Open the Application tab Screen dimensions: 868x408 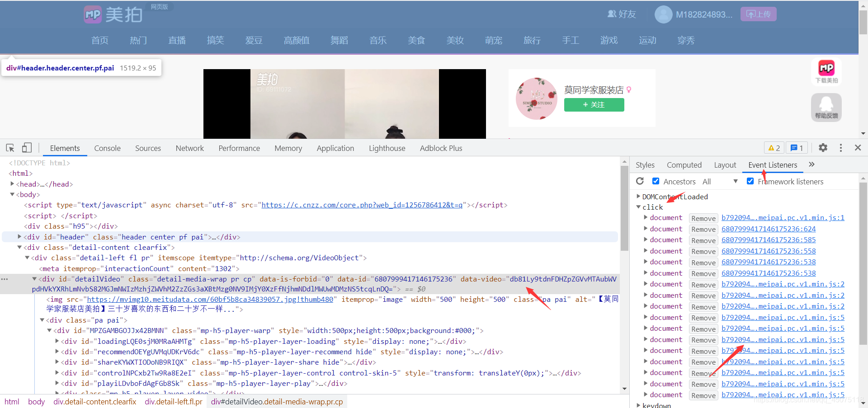point(335,148)
